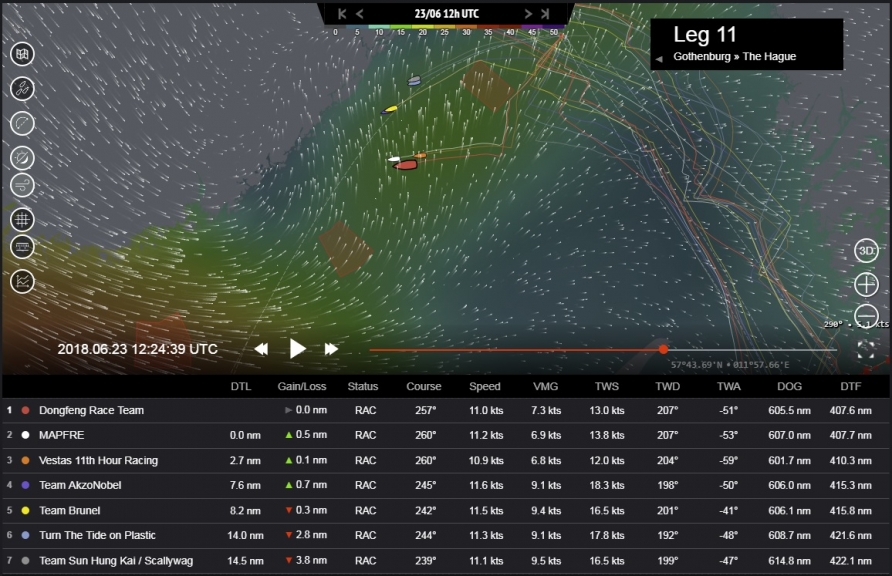This screenshot has height=576, width=892.
Task: Click the red Dongfeng boat on the map
Action: 406,165
